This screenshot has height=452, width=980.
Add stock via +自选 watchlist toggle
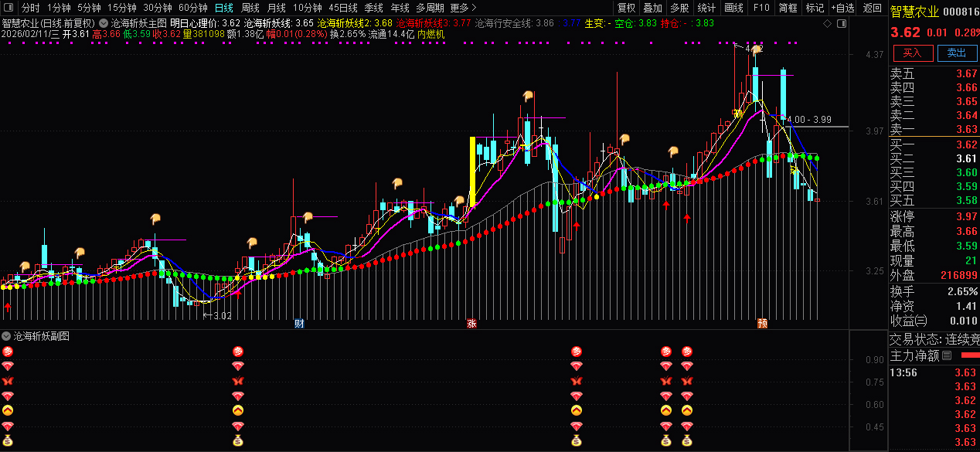coord(843,8)
